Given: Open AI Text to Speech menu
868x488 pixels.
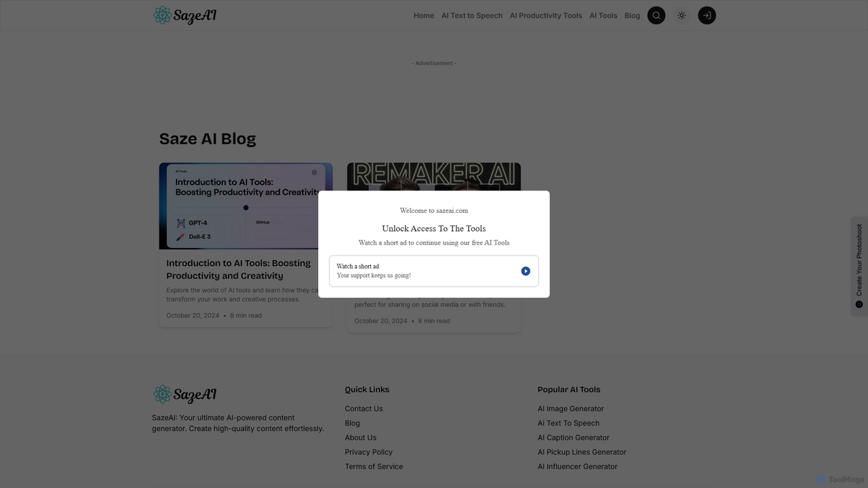Looking at the screenshot, I should (x=472, y=16).
